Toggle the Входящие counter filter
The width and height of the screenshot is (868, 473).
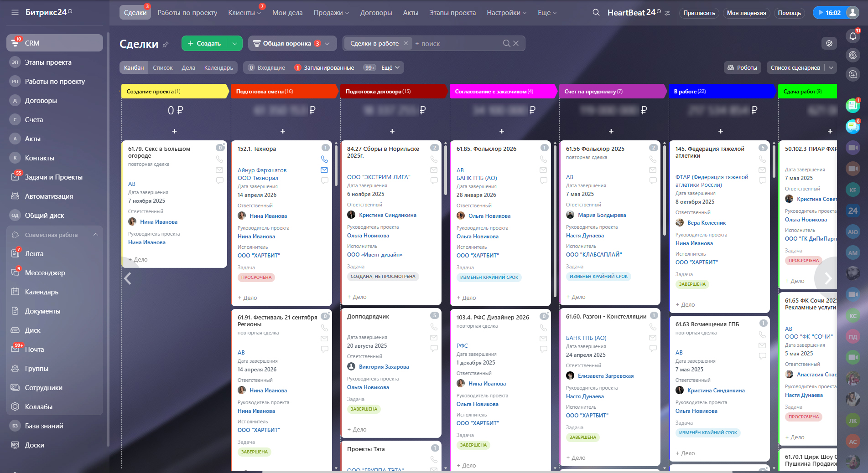(x=266, y=68)
